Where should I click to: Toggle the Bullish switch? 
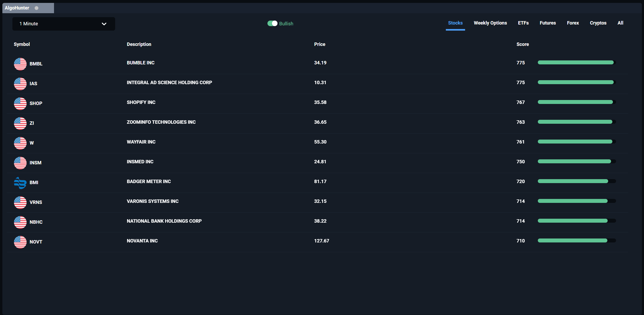pos(272,23)
